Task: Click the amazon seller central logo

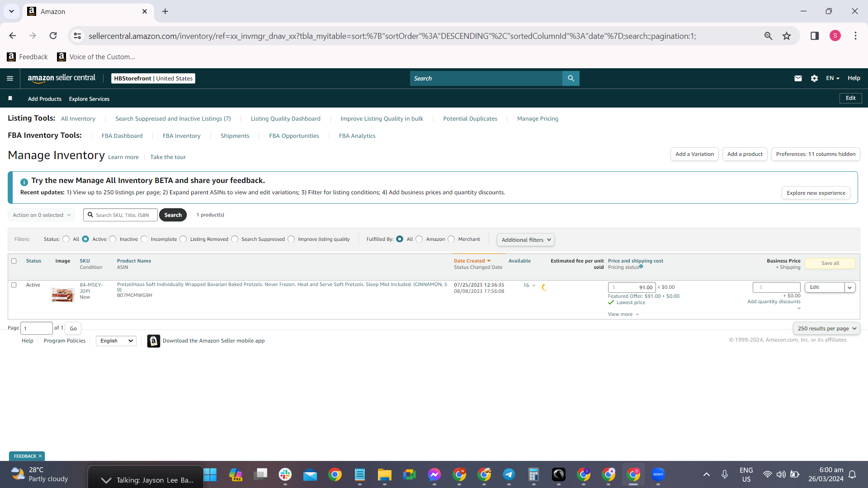Action: coord(61,78)
